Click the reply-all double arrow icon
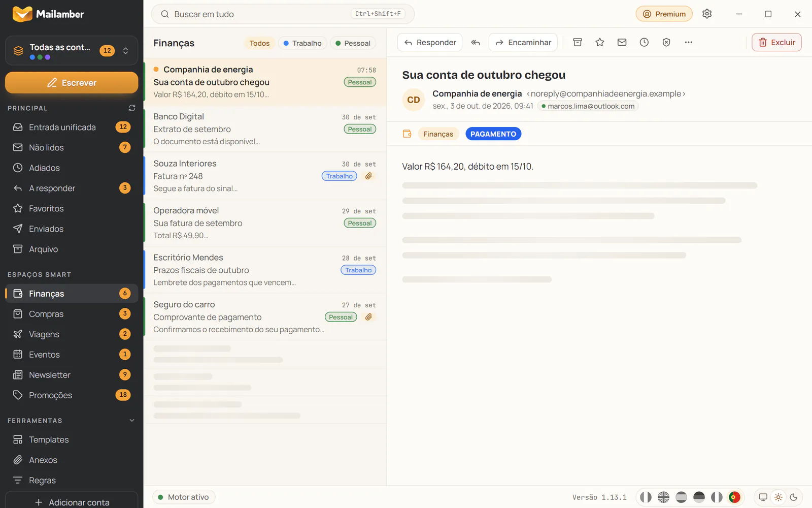812x508 pixels. tap(475, 43)
